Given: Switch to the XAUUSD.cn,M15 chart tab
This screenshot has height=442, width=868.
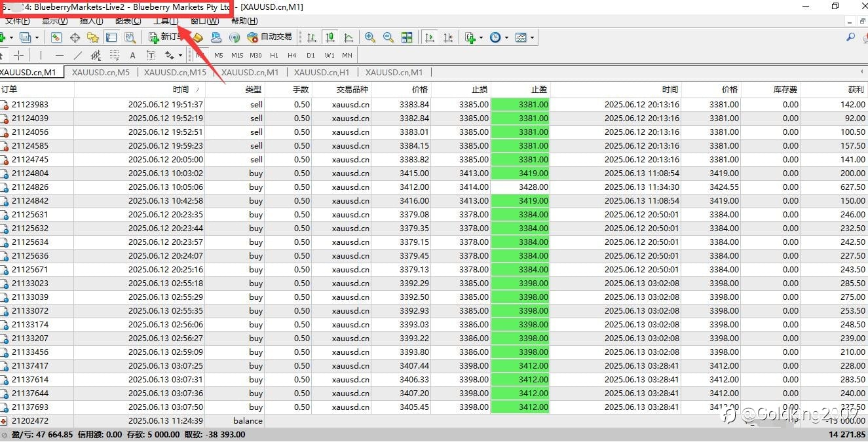Looking at the screenshot, I should [175, 72].
